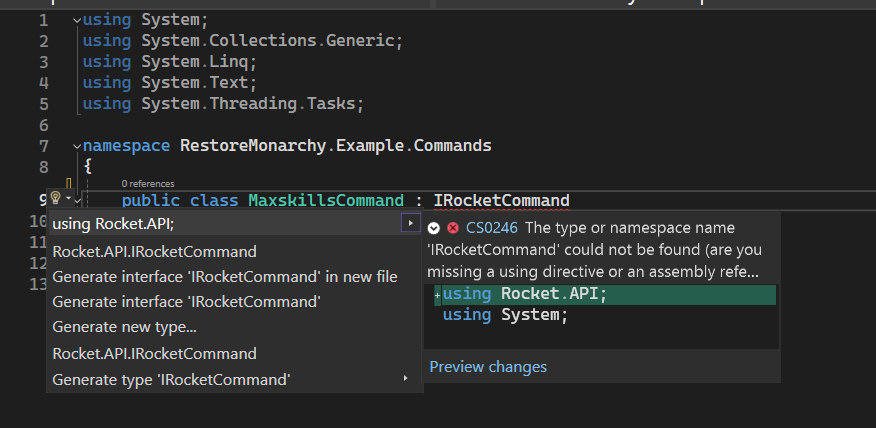876x428 pixels.
Task: Click the '0 references' CodeLens above class
Action: click(146, 184)
